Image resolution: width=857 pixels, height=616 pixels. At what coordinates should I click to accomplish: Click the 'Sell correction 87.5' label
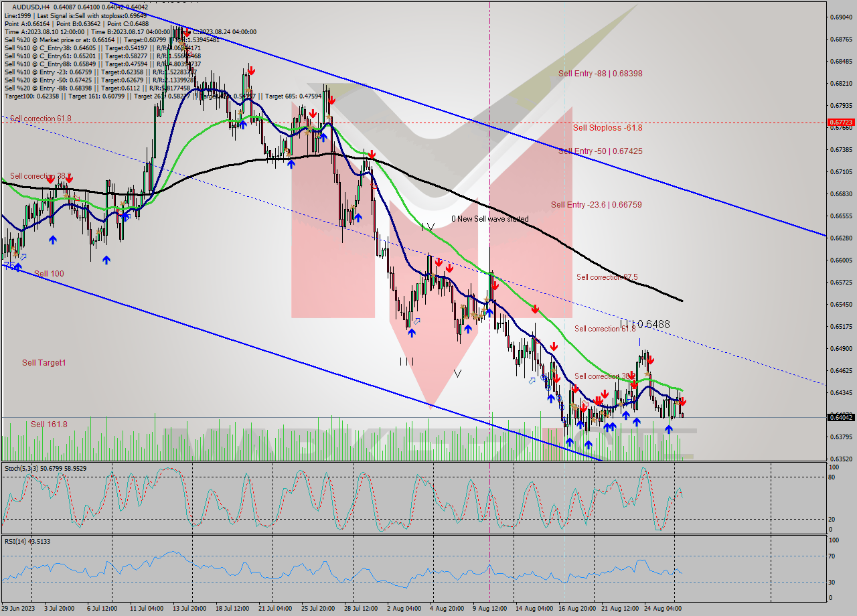coord(607,277)
